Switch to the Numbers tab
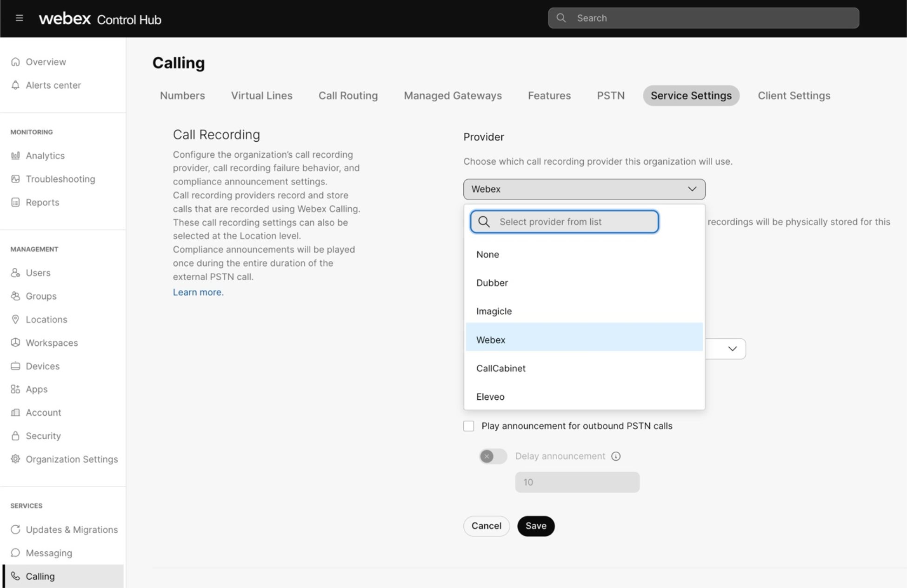Screen dimensions: 907x588 pyautogui.click(x=182, y=95)
